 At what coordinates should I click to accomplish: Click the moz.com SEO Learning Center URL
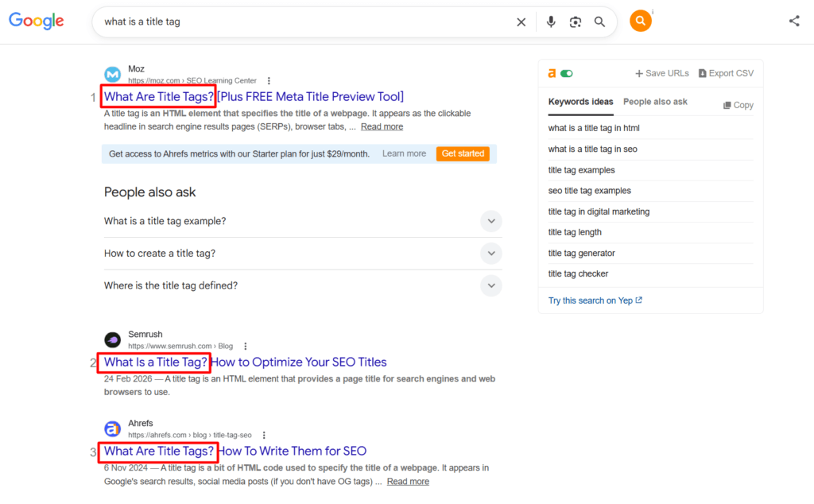(x=192, y=80)
